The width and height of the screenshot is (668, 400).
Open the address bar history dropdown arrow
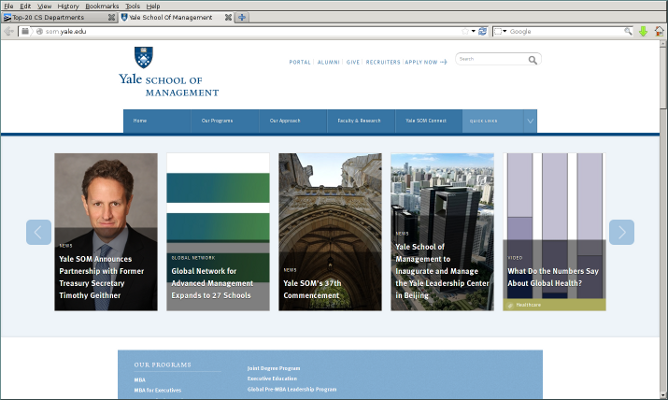click(473, 32)
